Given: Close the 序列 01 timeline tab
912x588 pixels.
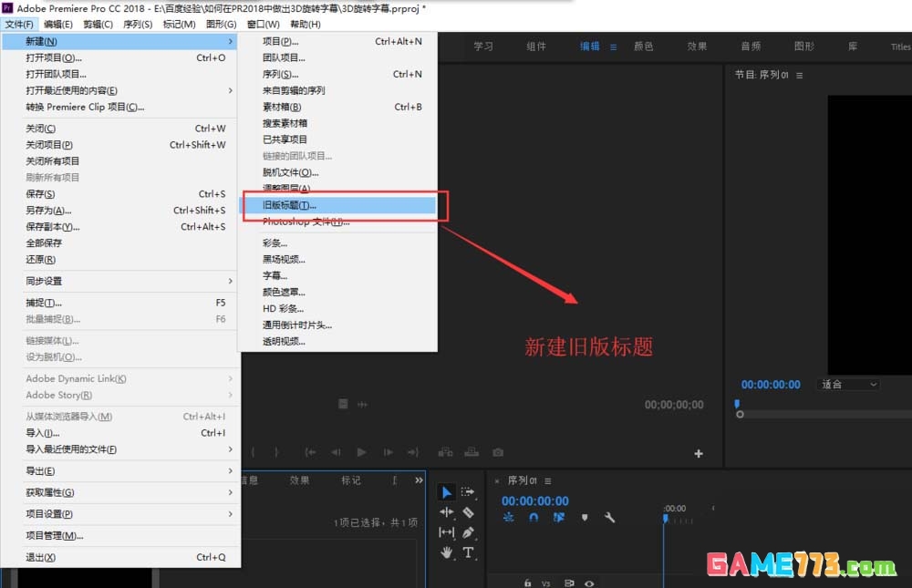Looking at the screenshot, I should 497,481.
